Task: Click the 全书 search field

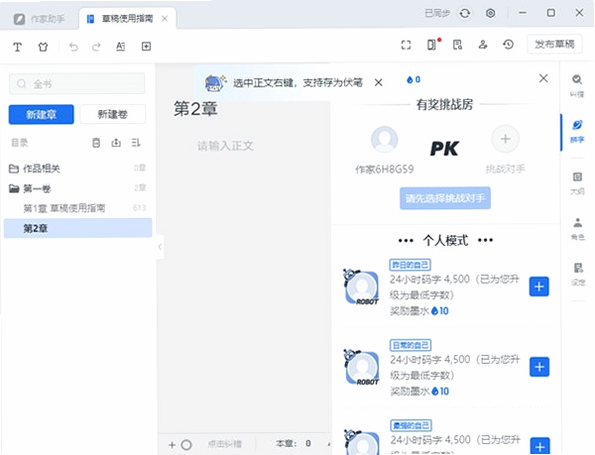Action: [77, 83]
